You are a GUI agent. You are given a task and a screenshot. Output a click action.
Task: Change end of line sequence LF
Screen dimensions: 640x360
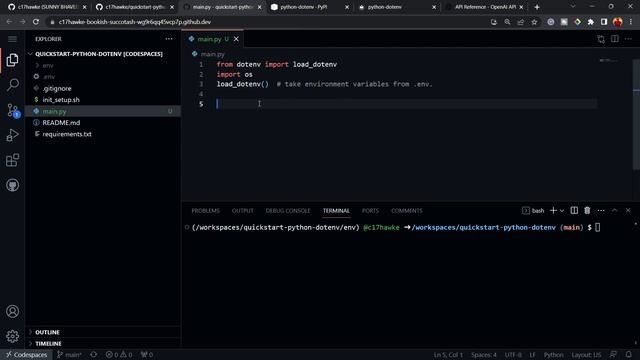tap(532, 355)
